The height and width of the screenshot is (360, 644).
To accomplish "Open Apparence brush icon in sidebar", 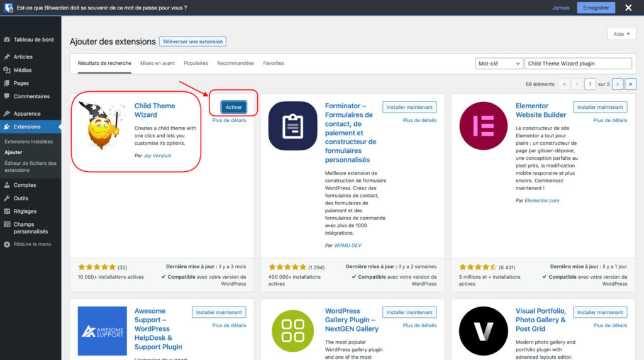I will click(x=6, y=113).
